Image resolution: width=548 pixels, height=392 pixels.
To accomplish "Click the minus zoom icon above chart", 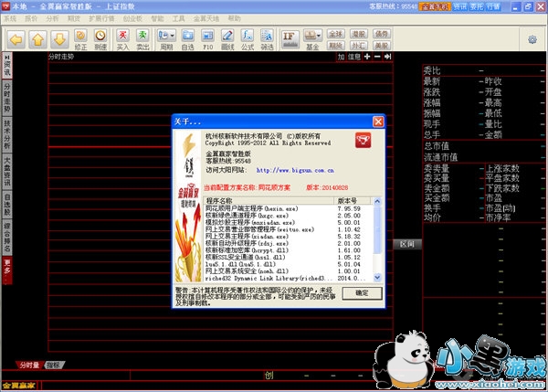I will pyautogui.click(x=377, y=57).
